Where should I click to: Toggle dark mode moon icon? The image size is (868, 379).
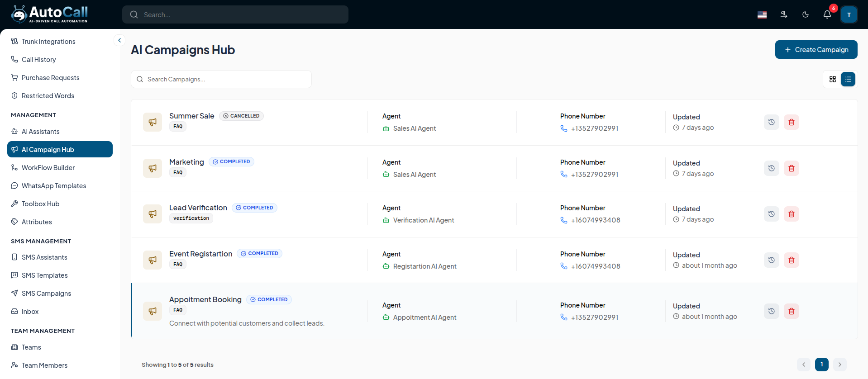[x=806, y=14]
